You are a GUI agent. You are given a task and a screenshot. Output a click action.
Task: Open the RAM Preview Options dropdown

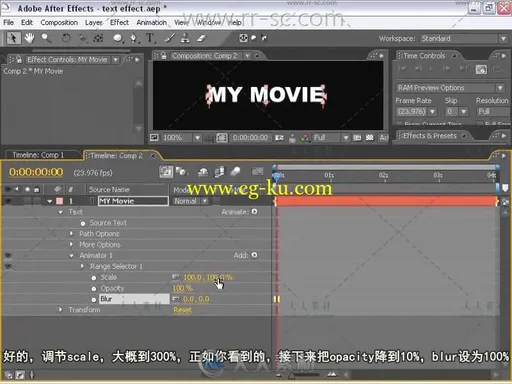450,88
